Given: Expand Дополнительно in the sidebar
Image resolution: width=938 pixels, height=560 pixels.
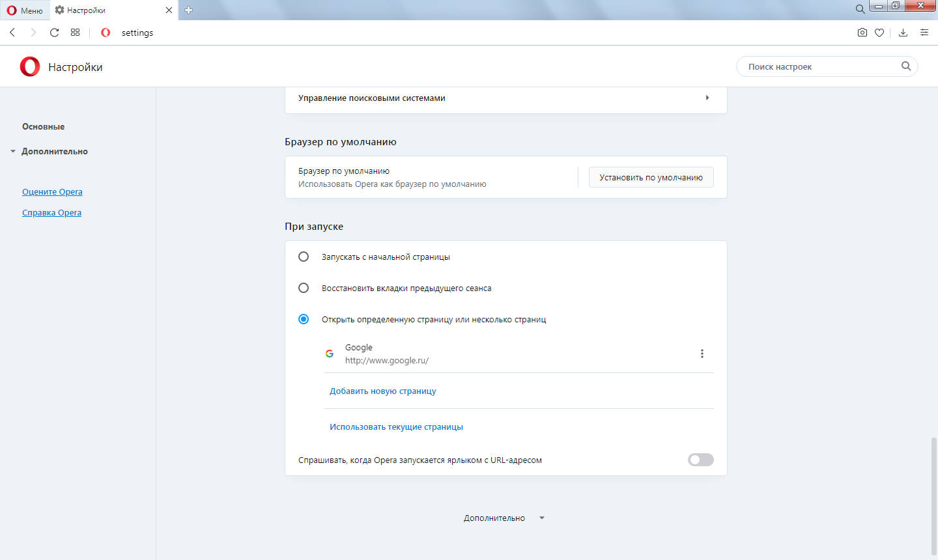Looking at the screenshot, I should (55, 152).
